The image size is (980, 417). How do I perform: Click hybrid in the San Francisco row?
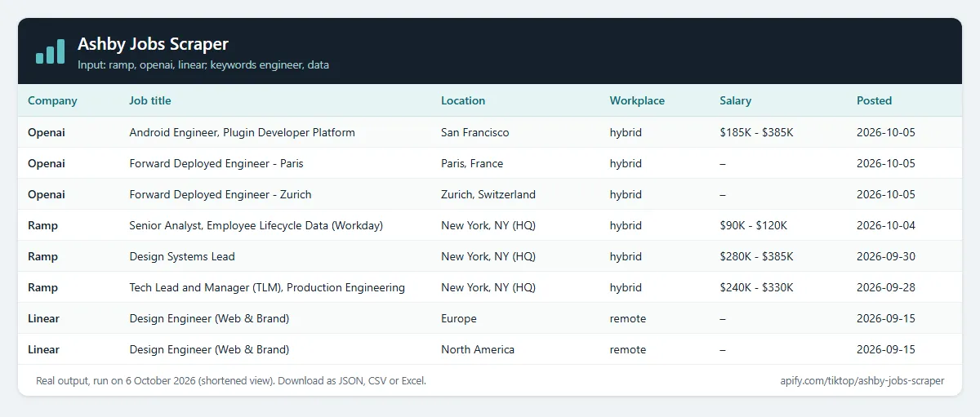(x=626, y=132)
